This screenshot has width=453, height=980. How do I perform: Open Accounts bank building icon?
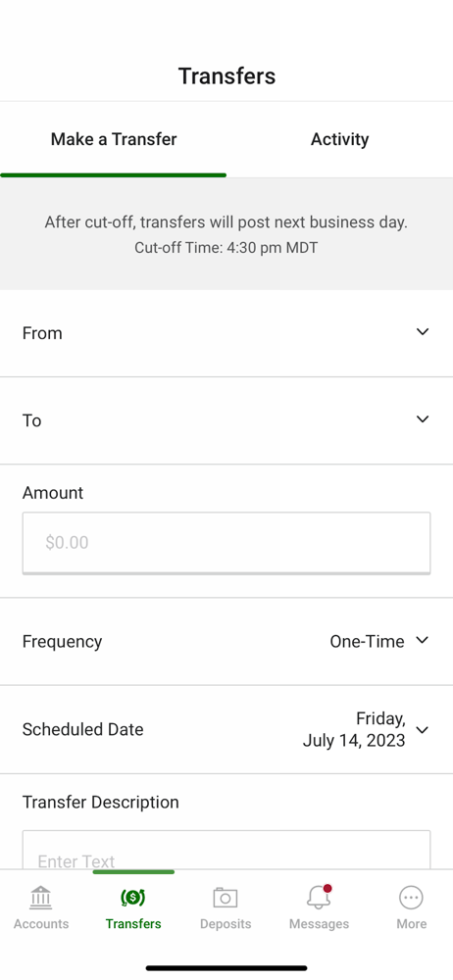click(x=41, y=898)
